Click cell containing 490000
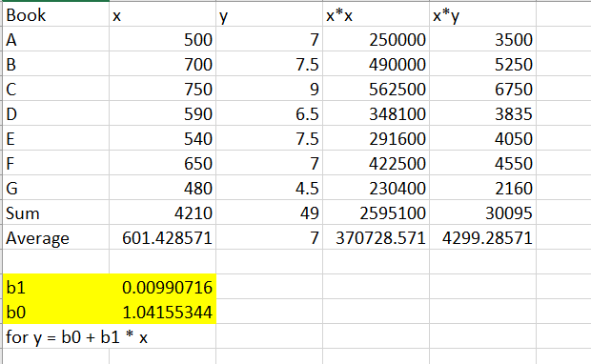This screenshot has height=364, width=591. click(376, 64)
